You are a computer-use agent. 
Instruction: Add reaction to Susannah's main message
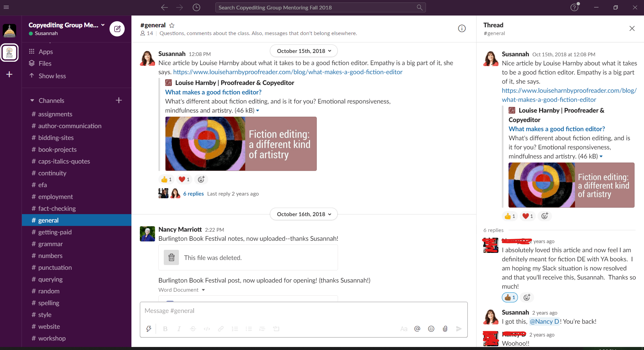201,179
